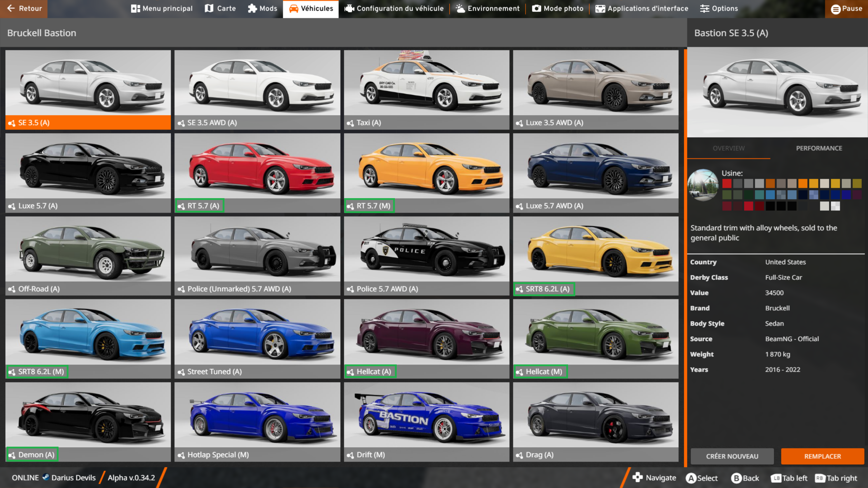Pick the first red factory color swatch

(727, 183)
